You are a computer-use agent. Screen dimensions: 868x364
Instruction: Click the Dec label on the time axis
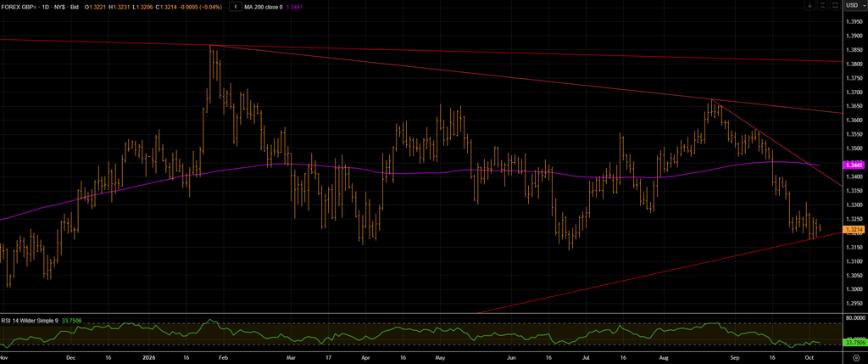coord(70,357)
